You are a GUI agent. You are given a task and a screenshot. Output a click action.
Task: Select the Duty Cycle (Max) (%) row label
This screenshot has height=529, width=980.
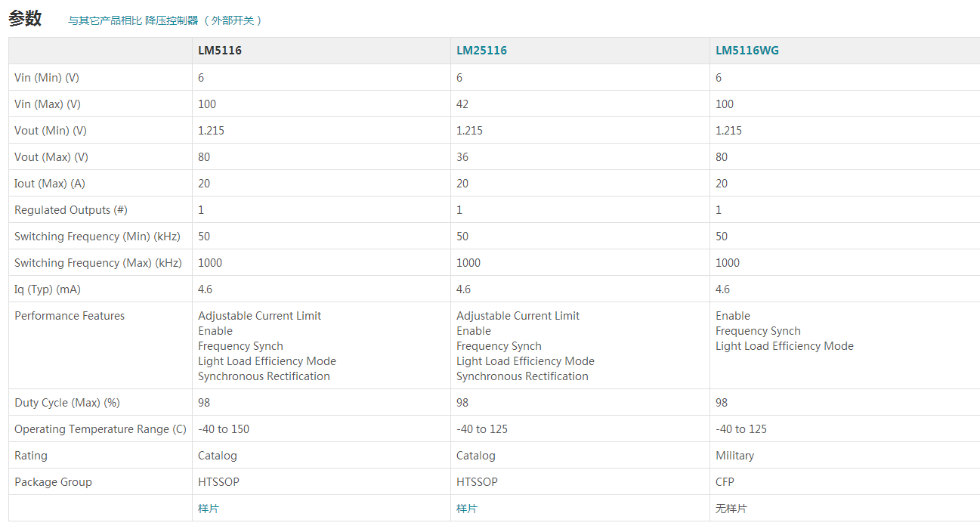[x=67, y=403]
